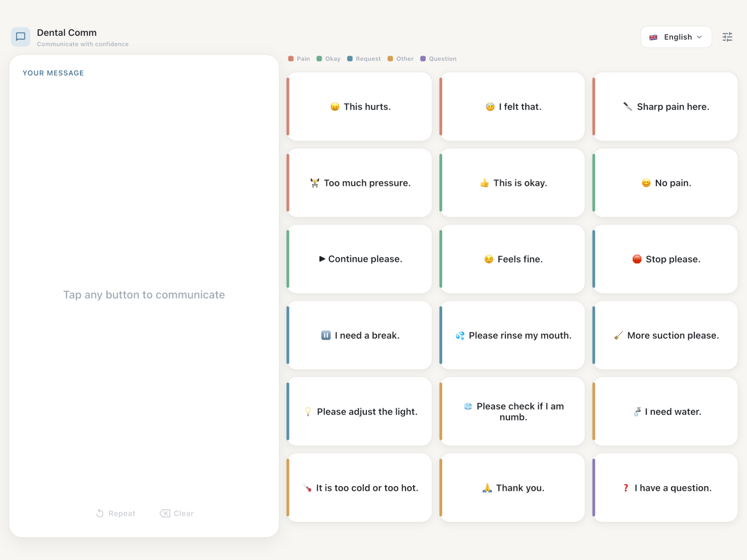Tap the 'I need a break.' button
This screenshot has height=560, width=747.
[359, 335]
